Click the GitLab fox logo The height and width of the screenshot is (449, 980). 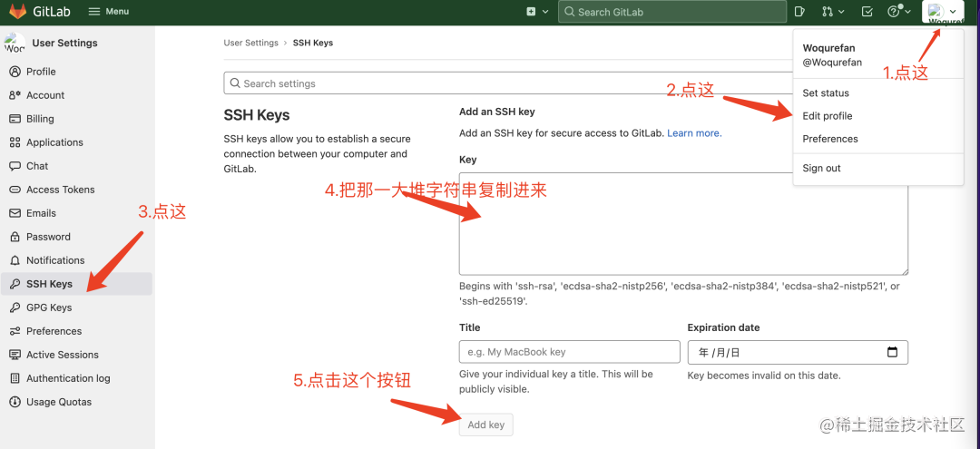pos(17,11)
